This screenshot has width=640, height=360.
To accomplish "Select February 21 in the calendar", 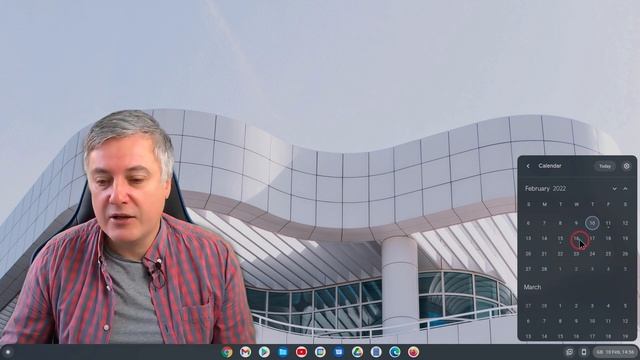I will pos(544,254).
